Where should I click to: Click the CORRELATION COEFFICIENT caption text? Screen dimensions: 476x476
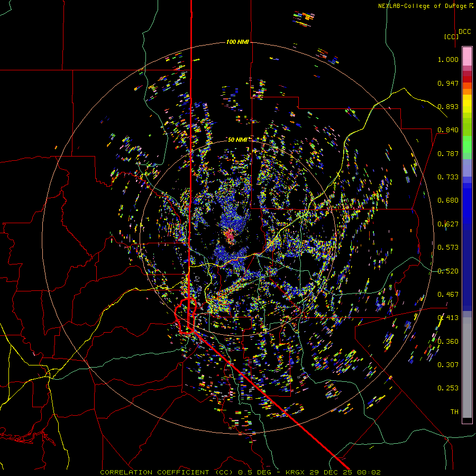(154, 472)
